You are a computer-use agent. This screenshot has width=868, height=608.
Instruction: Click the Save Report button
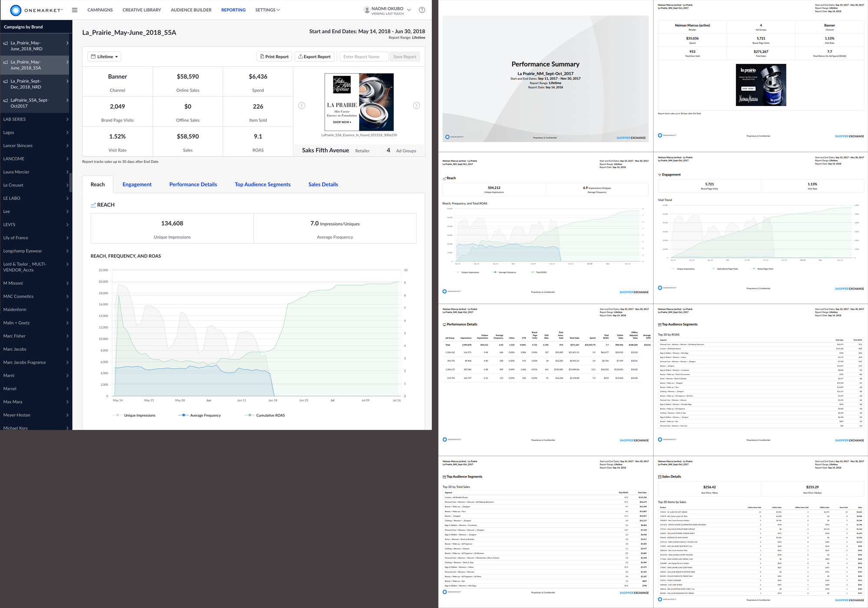point(404,56)
